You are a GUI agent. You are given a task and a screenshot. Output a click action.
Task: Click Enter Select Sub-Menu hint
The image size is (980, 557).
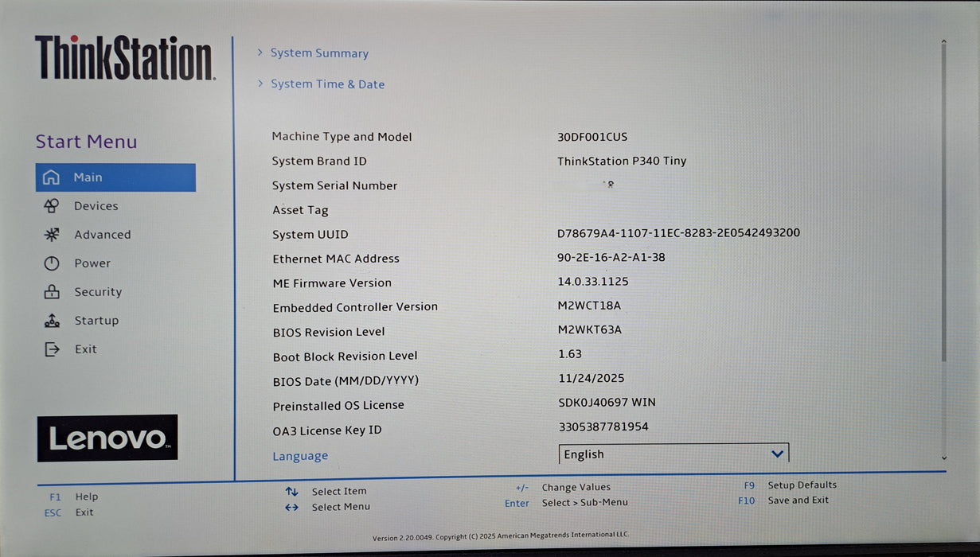tap(566, 503)
